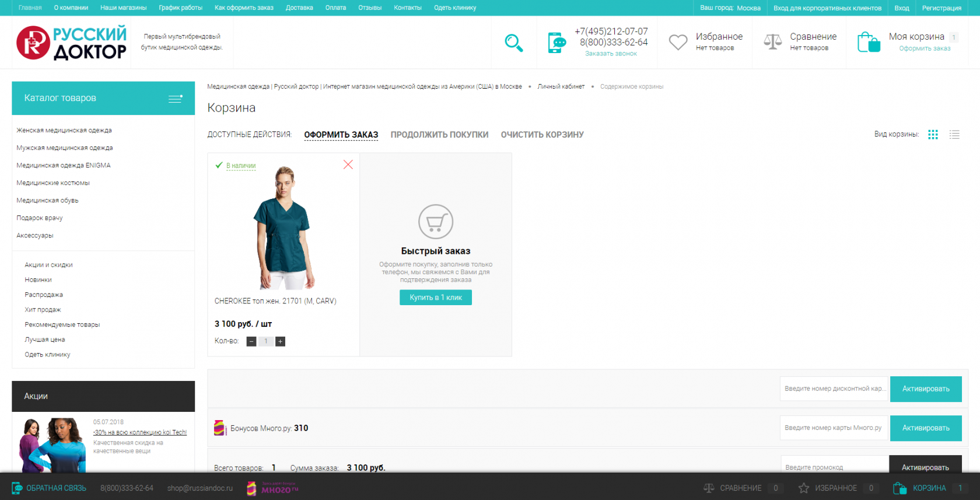Image resolution: width=980 pixels, height=500 pixels.
Task: Click the Регистрация link
Action: pyautogui.click(x=942, y=8)
